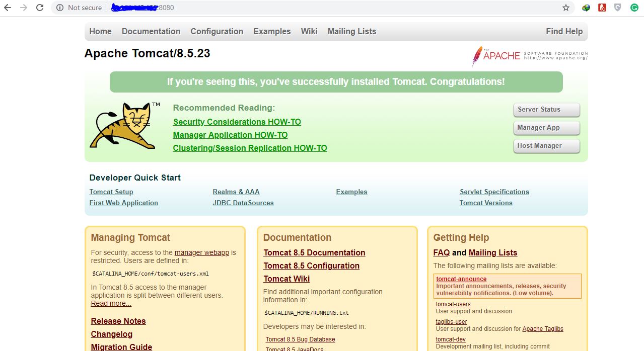Click the Manager App button

tap(547, 128)
